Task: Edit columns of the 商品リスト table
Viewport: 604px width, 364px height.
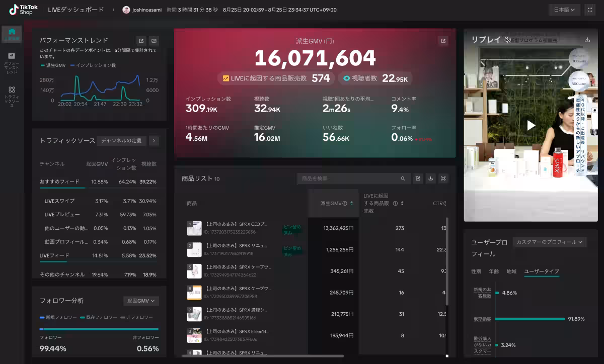Action: coord(418,178)
